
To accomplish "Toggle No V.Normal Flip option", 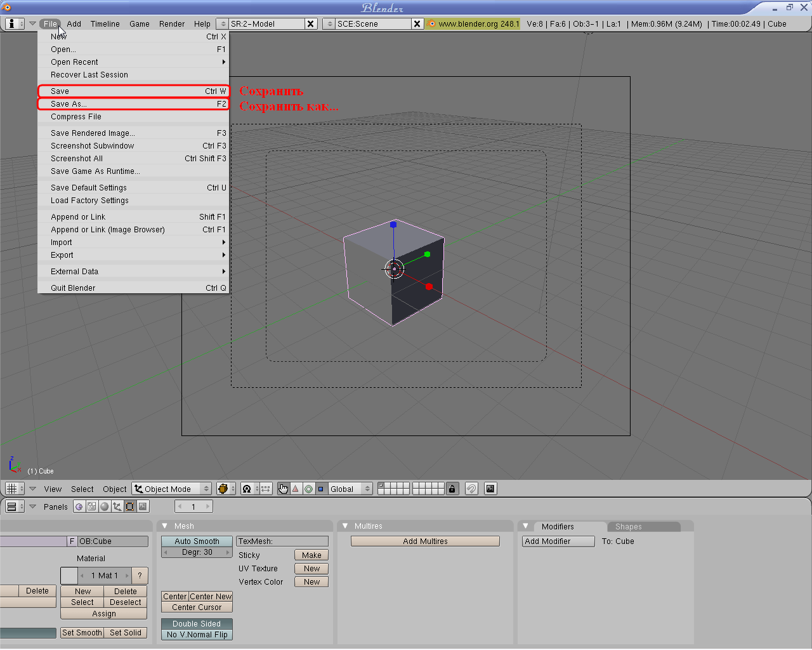I will [197, 635].
